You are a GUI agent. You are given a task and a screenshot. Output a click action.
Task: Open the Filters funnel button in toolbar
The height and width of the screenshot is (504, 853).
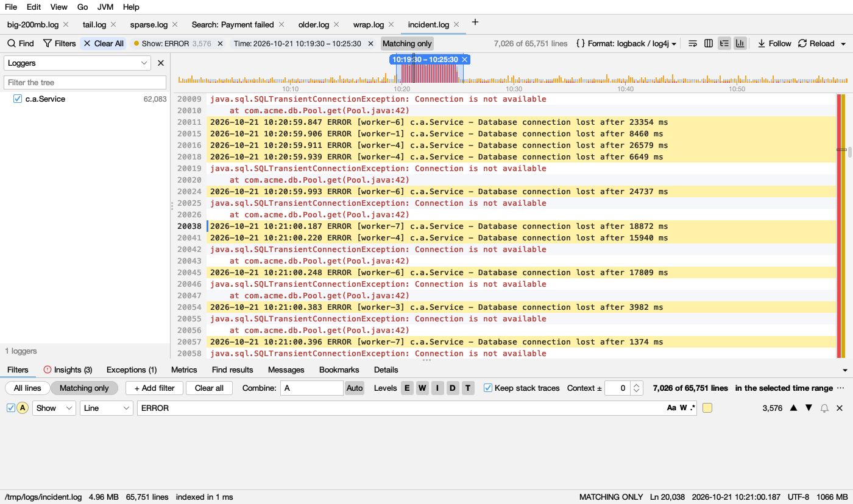pyautogui.click(x=59, y=43)
